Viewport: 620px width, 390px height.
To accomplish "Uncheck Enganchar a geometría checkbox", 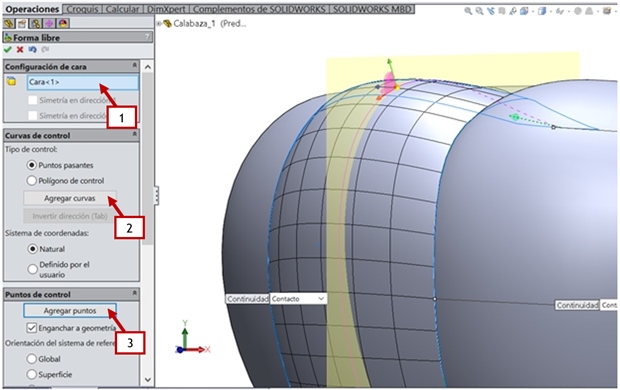I will pyautogui.click(x=31, y=328).
